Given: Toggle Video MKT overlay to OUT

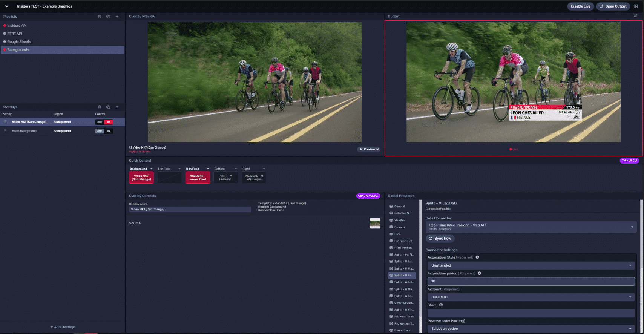Looking at the screenshot, I should [x=100, y=122].
